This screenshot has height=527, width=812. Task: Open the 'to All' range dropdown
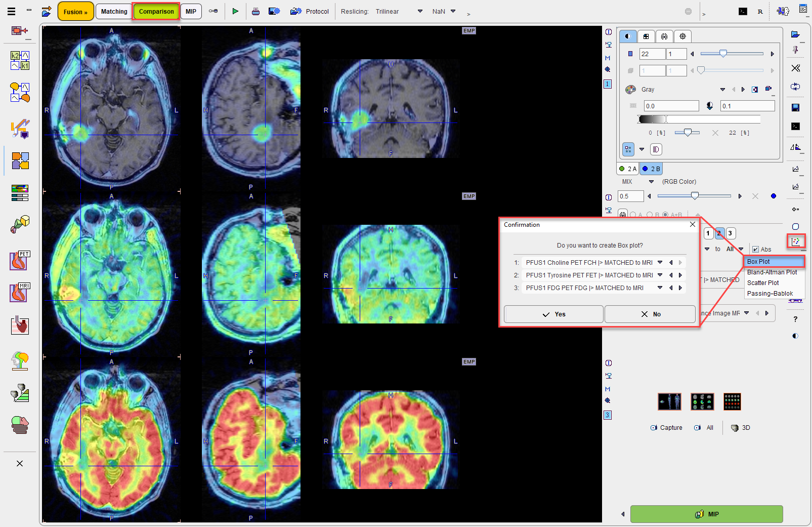click(x=741, y=249)
